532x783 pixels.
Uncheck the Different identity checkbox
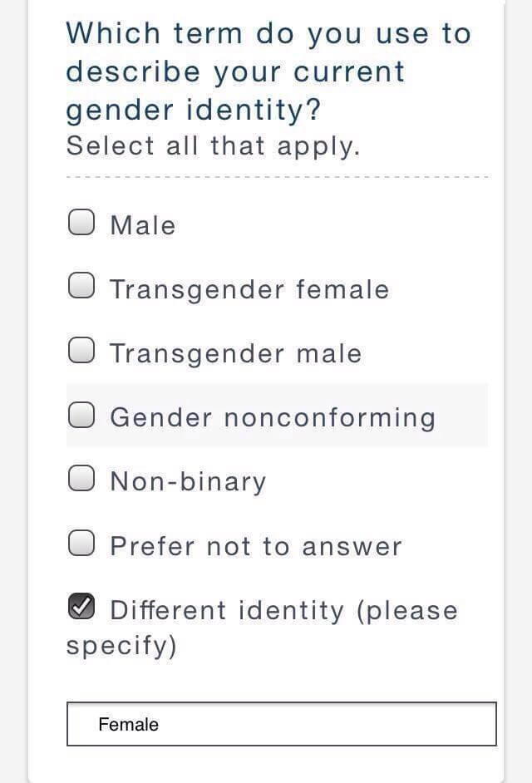pos(81,608)
